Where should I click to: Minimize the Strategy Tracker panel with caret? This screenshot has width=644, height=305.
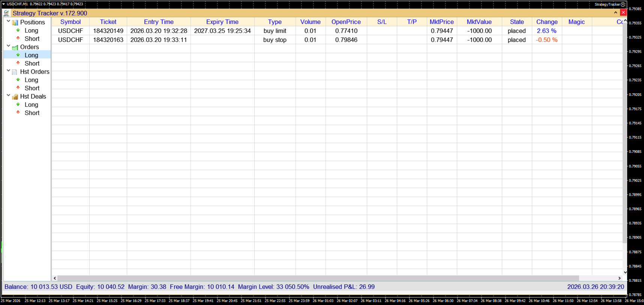615,13
